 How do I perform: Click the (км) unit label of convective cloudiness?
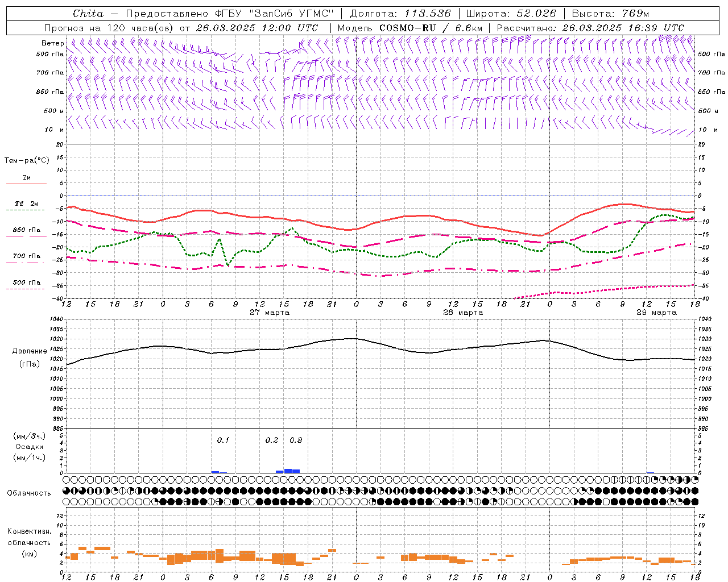click(29, 554)
